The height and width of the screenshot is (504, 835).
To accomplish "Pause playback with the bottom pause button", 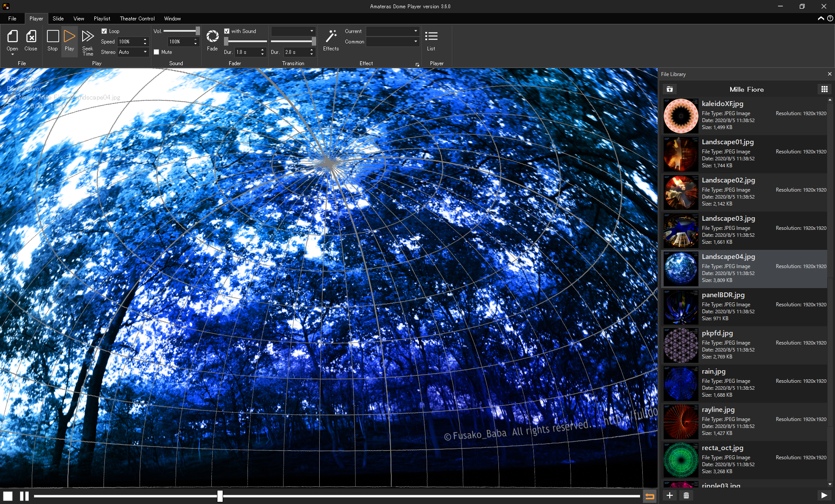I will [24, 496].
